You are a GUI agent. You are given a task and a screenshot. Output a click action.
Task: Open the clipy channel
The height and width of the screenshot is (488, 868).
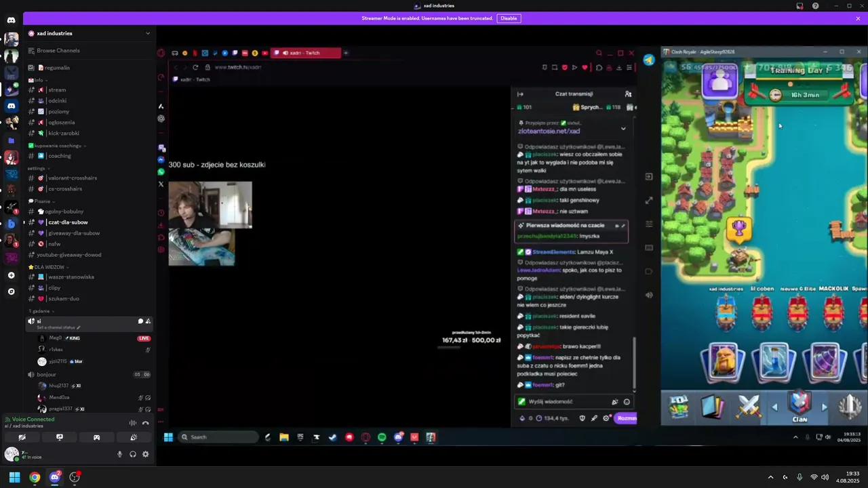[54, 288]
